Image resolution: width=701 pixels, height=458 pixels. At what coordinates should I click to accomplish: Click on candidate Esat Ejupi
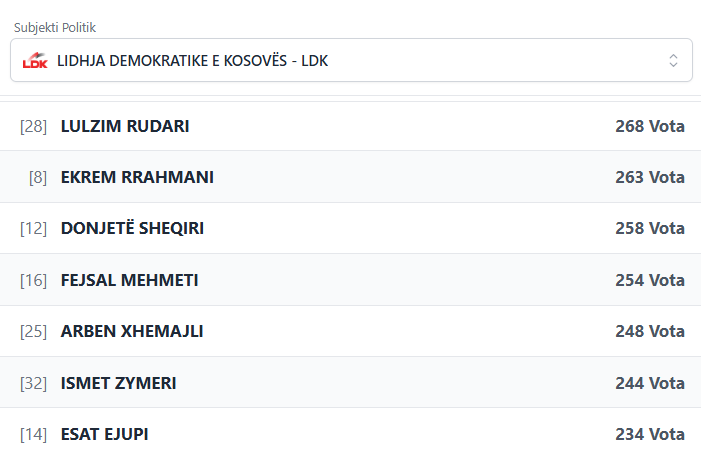104,434
